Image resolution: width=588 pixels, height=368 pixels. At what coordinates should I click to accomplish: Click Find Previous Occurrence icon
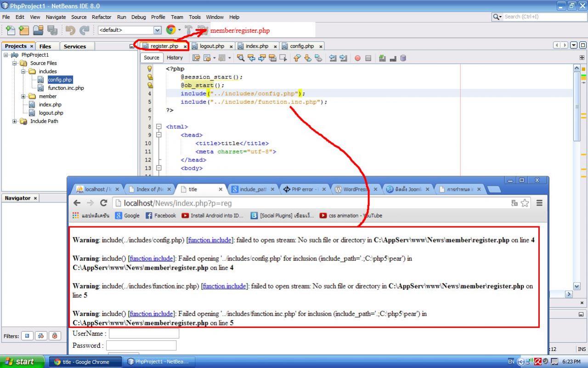[x=251, y=58]
